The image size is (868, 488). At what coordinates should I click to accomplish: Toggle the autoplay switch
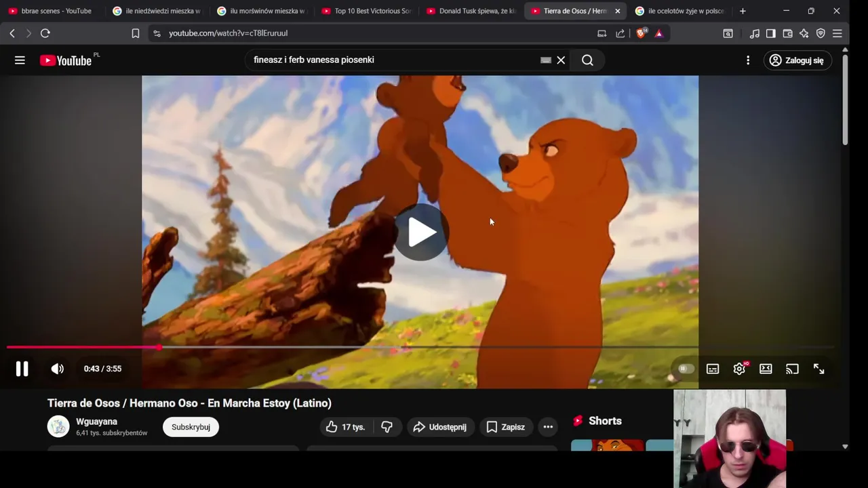coord(685,369)
